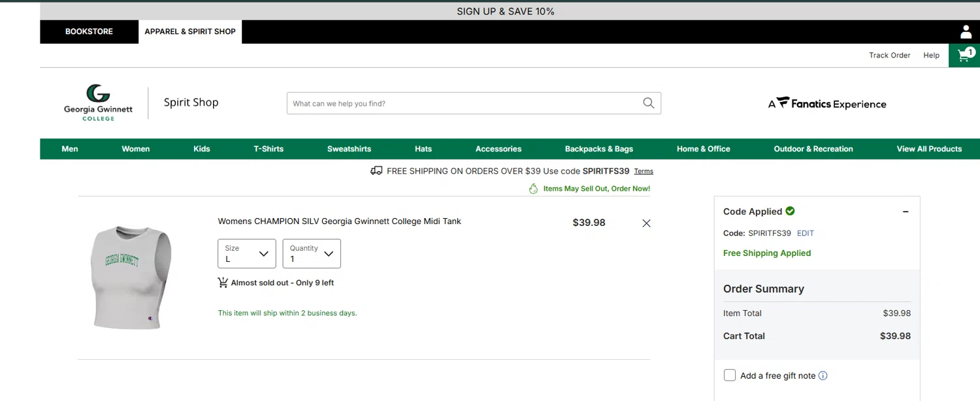980x401 pixels.
Task: Click the gift note info icon
Action: (x=823, y=376)
